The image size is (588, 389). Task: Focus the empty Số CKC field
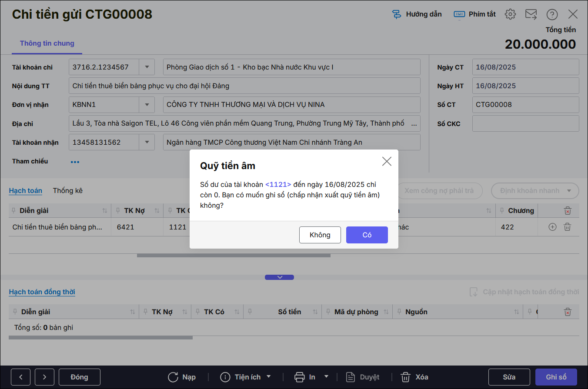[x=525, y=123]
